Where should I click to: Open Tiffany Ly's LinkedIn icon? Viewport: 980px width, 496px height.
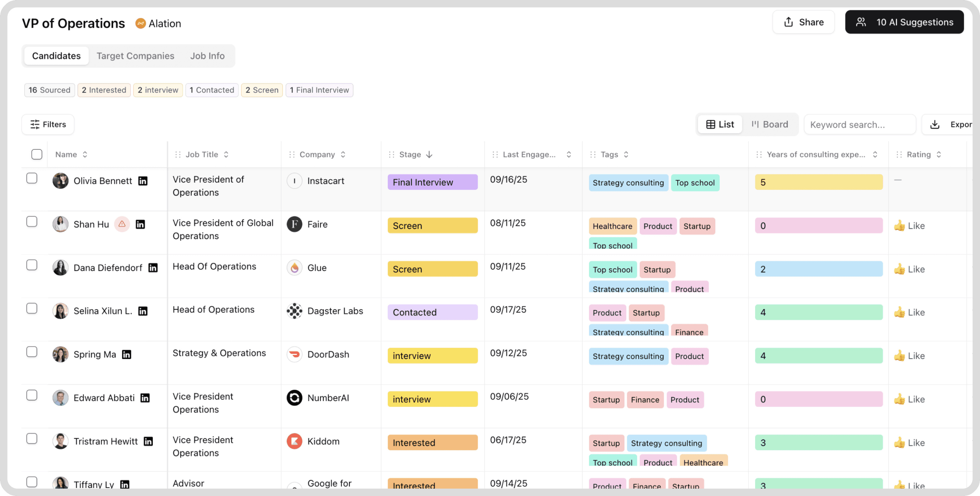coord(125,484)
